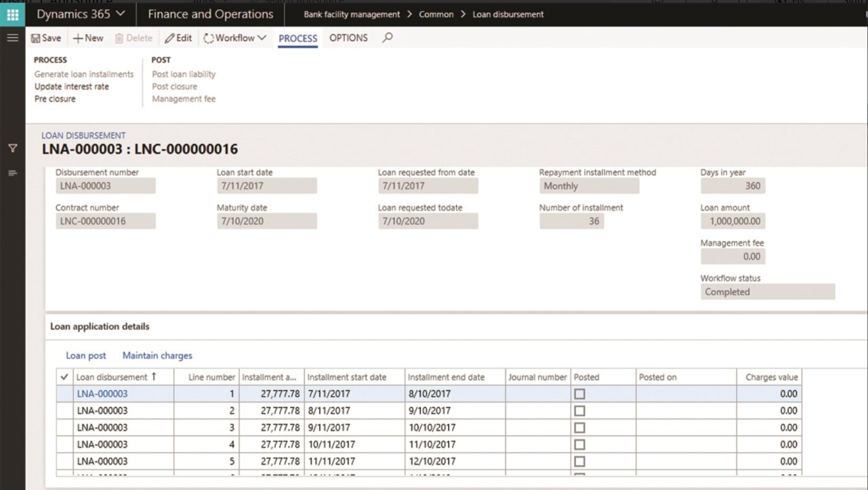Click the New plus icon
Viewport: 868px width, 490px height.
(x=78, y=38)
